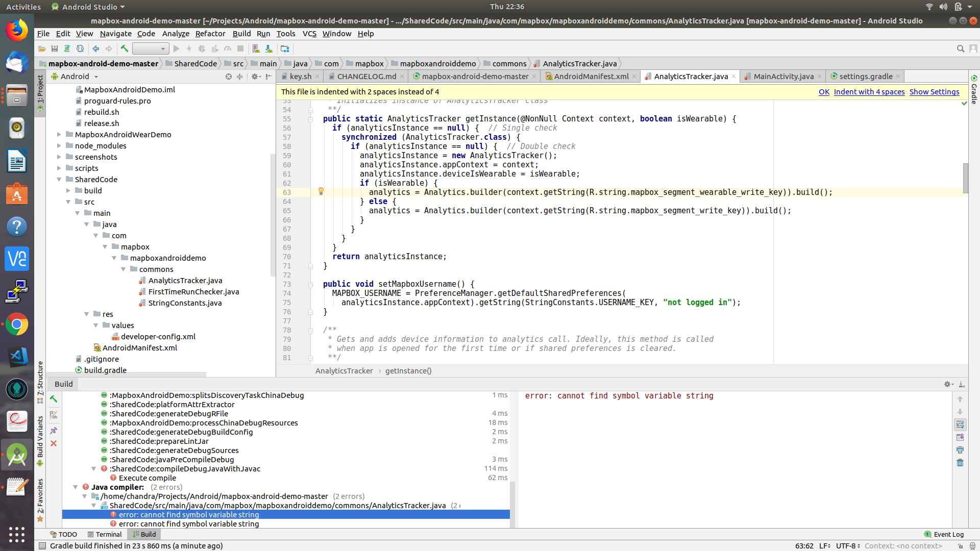
Task: Open the AVD Manager icon in toolbar
Action: point(255,48)
